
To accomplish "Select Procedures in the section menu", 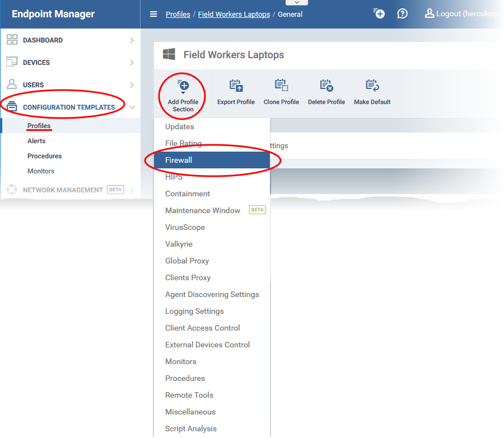I will tap(212, 378).
